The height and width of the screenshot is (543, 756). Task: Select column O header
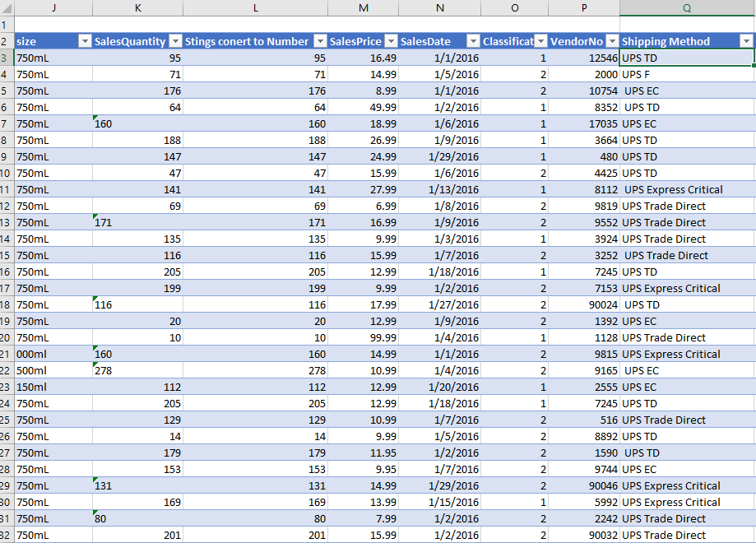click(514, 7)
